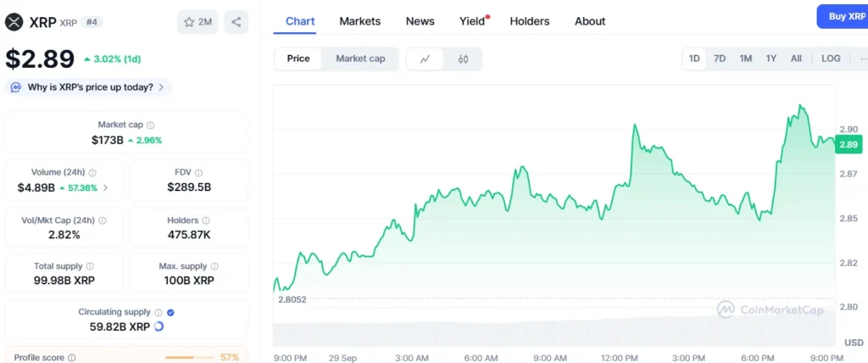Image resolution: width=868 pixels, height=363 pixels.
Task: Expand 'Why is XRP's price up today?'
Action: pos(89,87)
